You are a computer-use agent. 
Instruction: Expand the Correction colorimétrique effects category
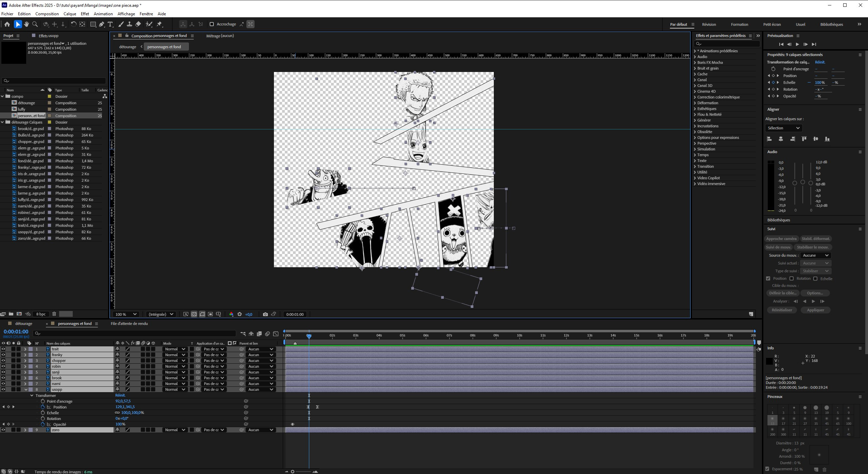point(695,97)
